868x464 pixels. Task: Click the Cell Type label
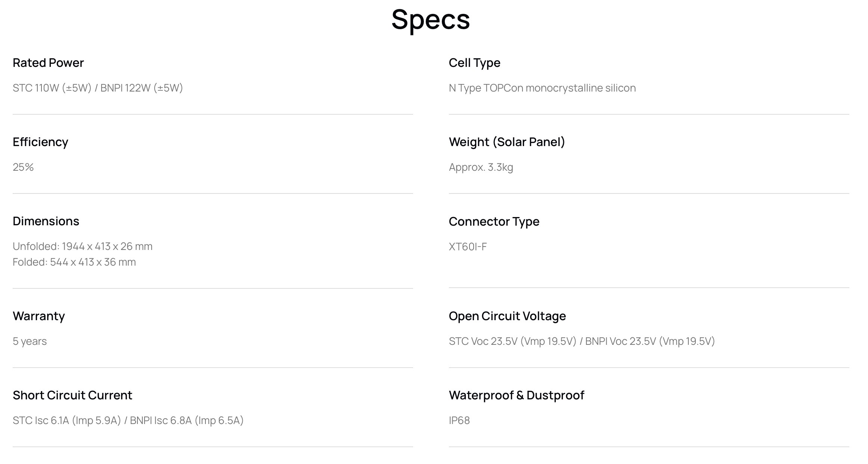click(x=474, y=63)
